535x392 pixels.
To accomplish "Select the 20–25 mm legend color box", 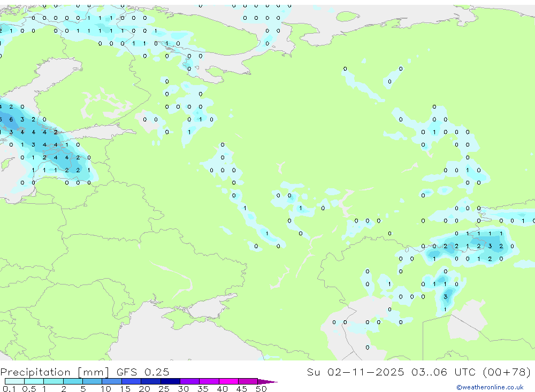I will (151, 381).
